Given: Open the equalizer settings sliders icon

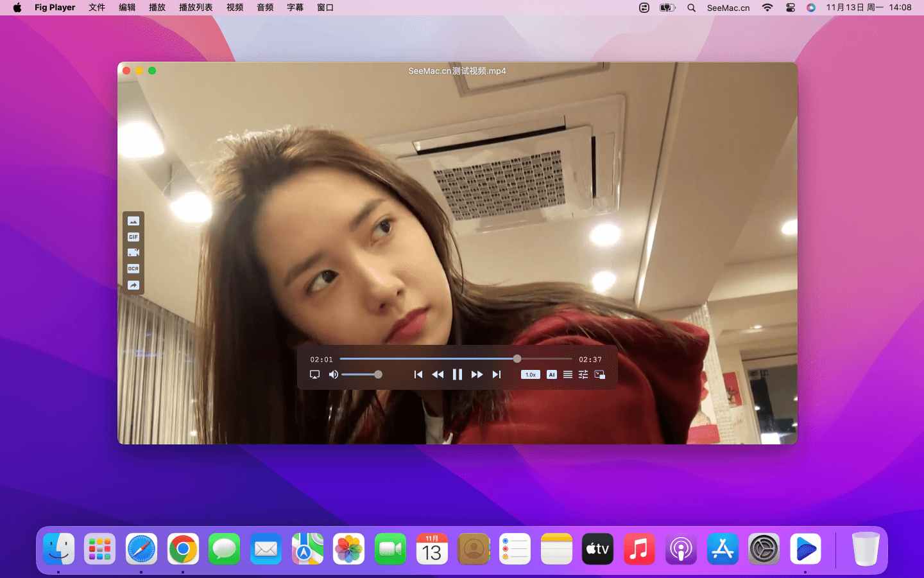Looking at the screenshot, I should point(583,374).
